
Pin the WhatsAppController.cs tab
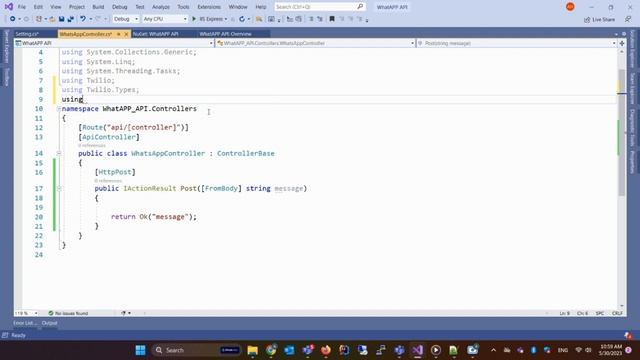[119, 34]
